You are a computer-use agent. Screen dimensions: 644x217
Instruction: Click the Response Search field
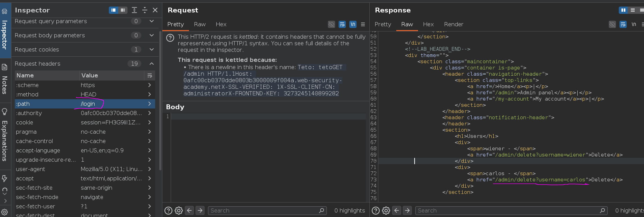[x=511, y=210]
